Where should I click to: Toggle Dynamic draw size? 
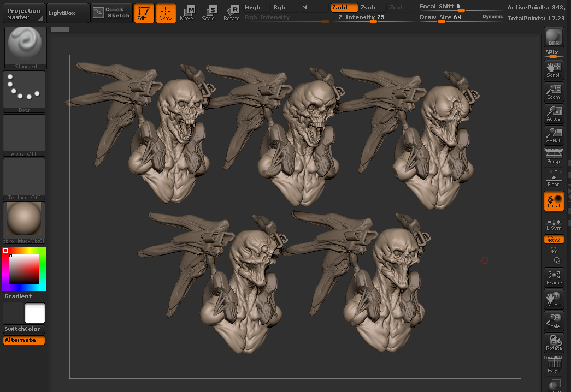tap(492, 17)
